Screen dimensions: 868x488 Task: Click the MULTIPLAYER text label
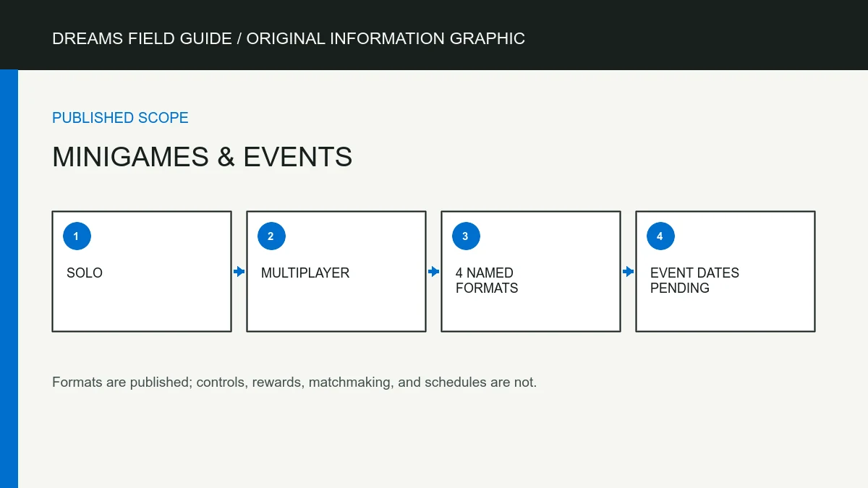305,273
